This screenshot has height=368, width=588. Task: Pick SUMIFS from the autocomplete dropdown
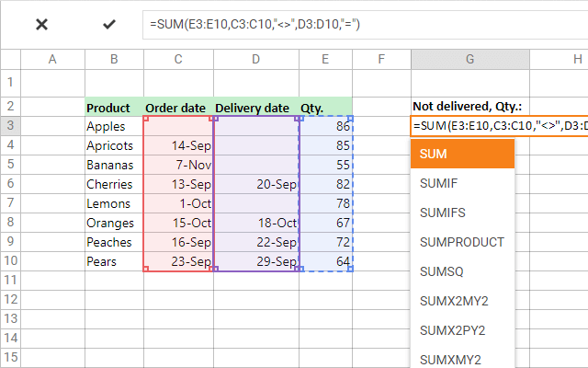click(462, 213)
